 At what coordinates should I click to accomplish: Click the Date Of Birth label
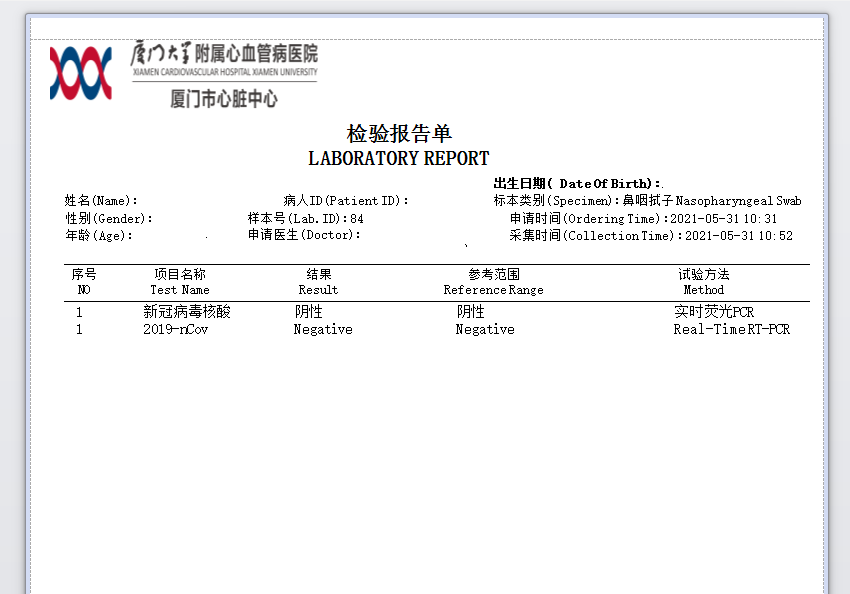(577, 183)
